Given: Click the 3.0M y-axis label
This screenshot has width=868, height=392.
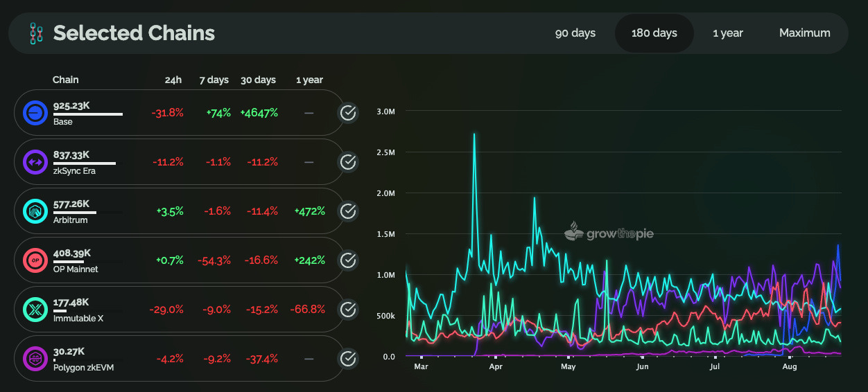Looking at the screenshot, I should [x=385, y=112].
